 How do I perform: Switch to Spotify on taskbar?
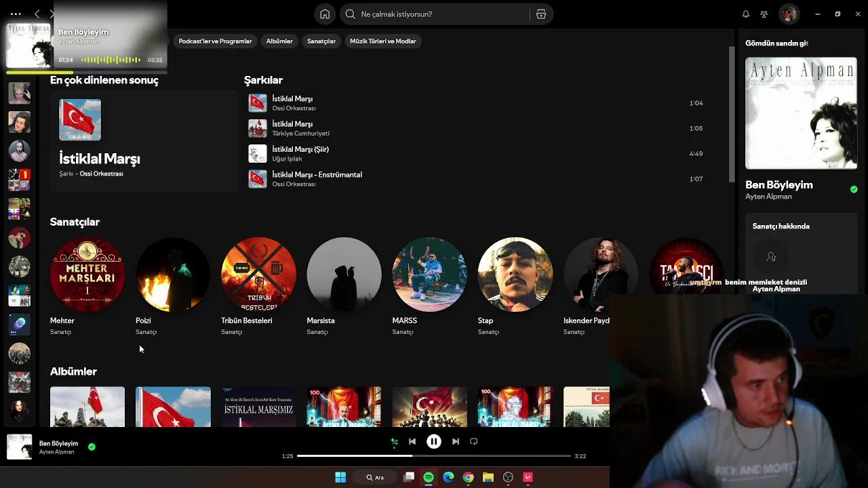point(429,477)
